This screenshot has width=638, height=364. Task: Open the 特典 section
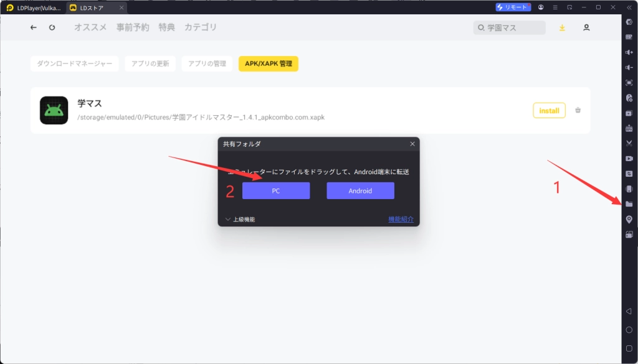pos(167,27)
